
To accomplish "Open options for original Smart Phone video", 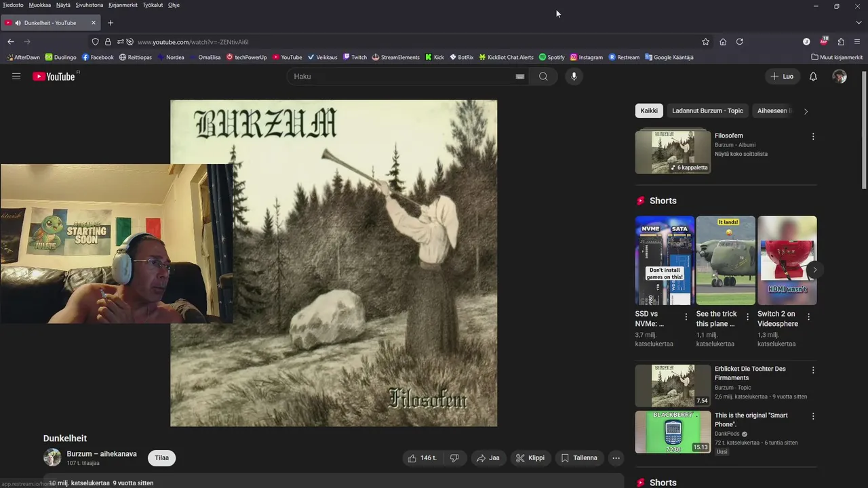I will (x=813, y=416).
